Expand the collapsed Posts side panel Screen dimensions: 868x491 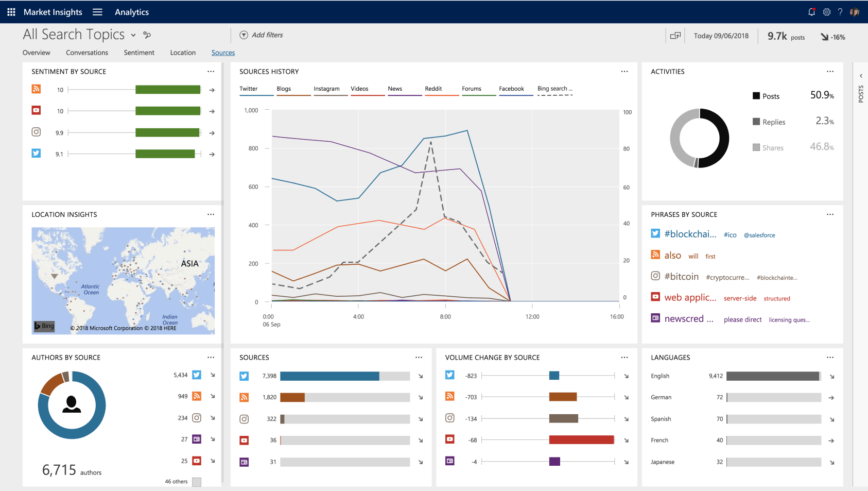[861, 76]
